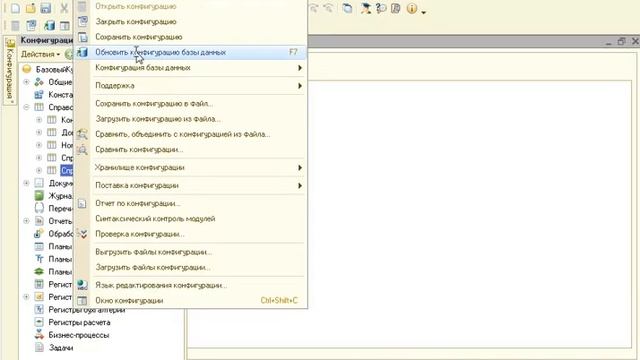The height and width of the screenshot is (360, 640).
Task: Click the 'Задачи' node icon
Action: [x=39, y=348]
